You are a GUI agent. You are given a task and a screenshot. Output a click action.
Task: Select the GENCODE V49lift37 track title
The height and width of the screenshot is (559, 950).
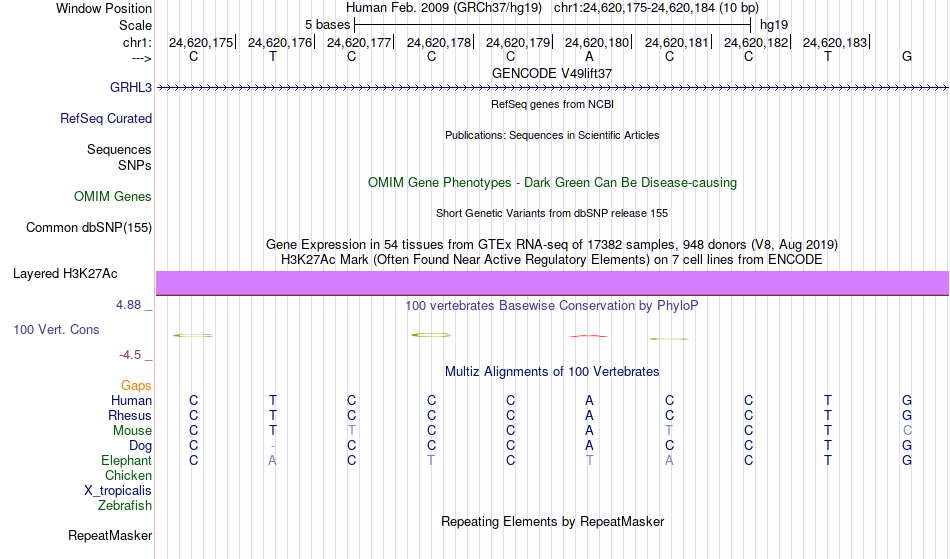tap(552, 73)
